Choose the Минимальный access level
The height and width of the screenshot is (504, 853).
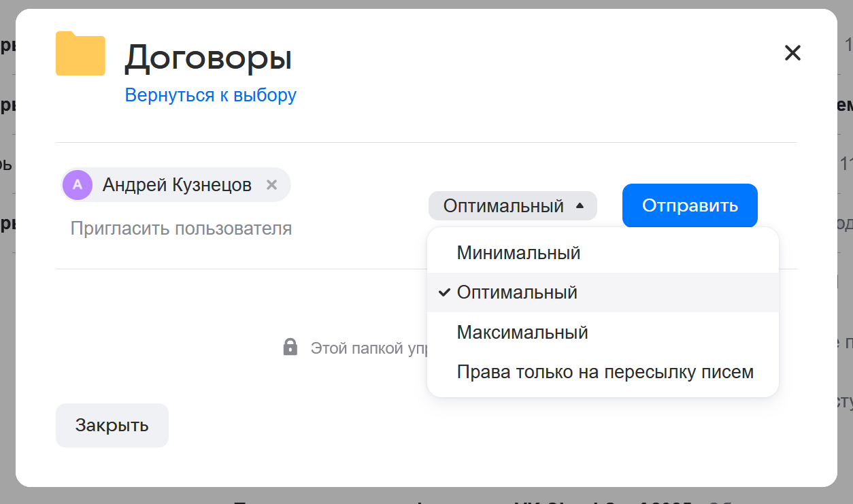click(x=518, y=253)
